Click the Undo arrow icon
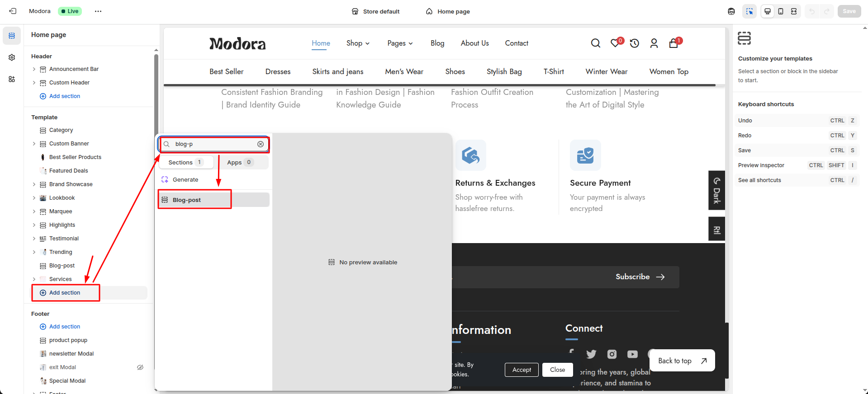Viewport: 868px width, 394px height. [812, 11]
